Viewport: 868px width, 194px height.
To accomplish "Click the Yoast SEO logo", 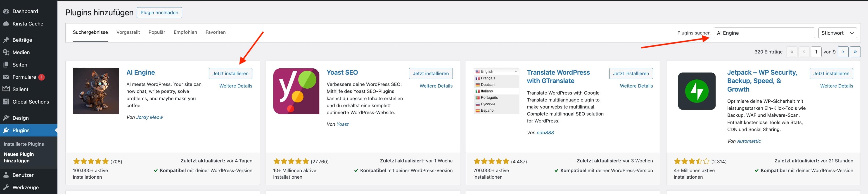I will pos(296,91).
